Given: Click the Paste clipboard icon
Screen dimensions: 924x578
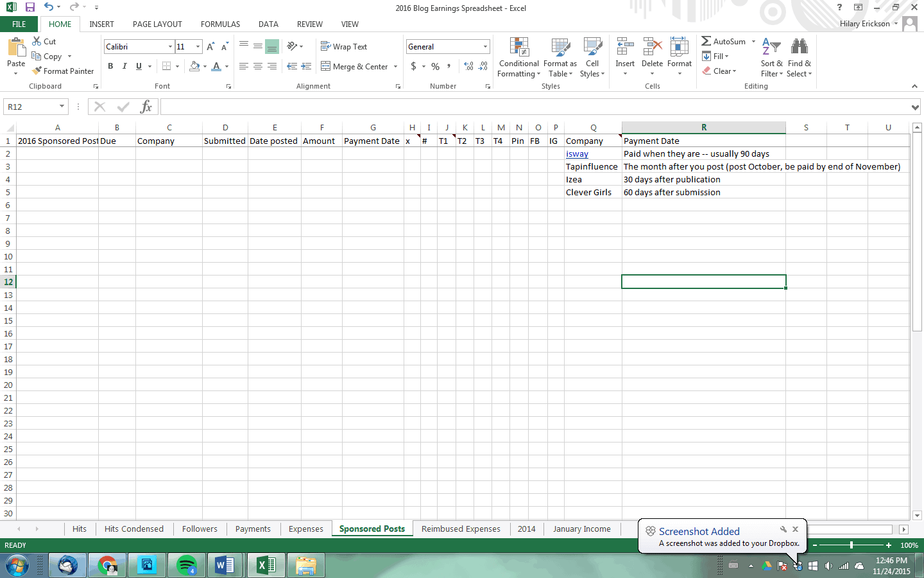Looking at the screenshot, I should pyautogui.click(x=16, y=49).
